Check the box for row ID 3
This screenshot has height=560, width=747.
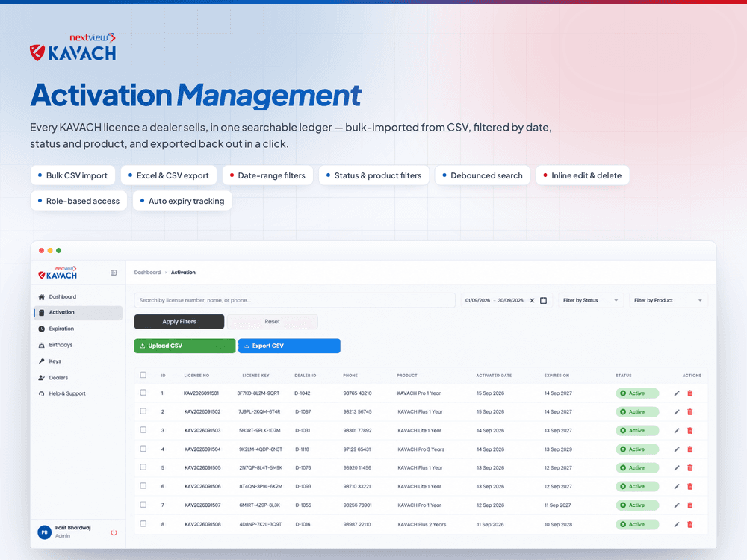click(x=143, y=429)
